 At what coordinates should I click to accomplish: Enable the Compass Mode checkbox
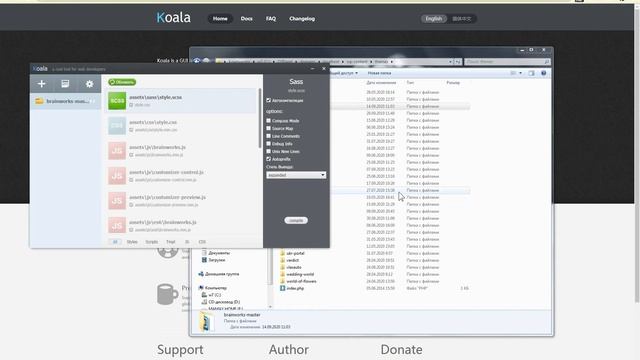269,120
